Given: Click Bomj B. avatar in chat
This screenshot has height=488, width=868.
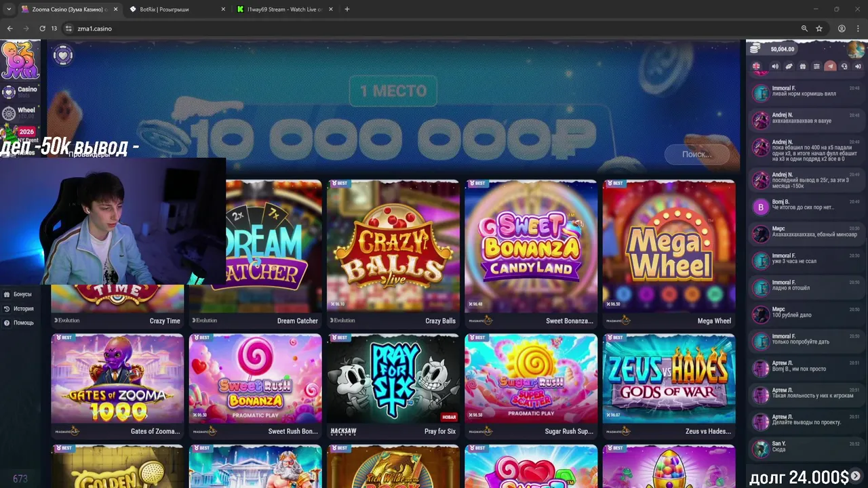Looking at the screenshot, I should (x=761, y=207).
